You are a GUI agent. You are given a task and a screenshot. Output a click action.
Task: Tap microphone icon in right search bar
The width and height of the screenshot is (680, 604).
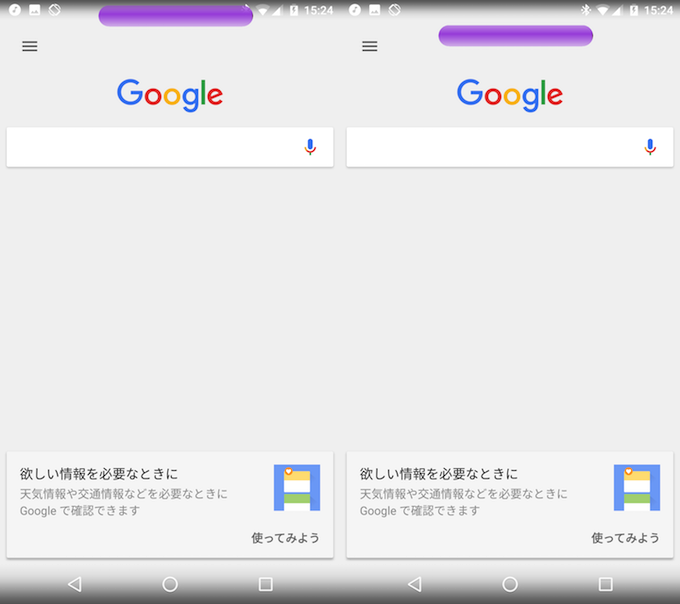[650, 147]
